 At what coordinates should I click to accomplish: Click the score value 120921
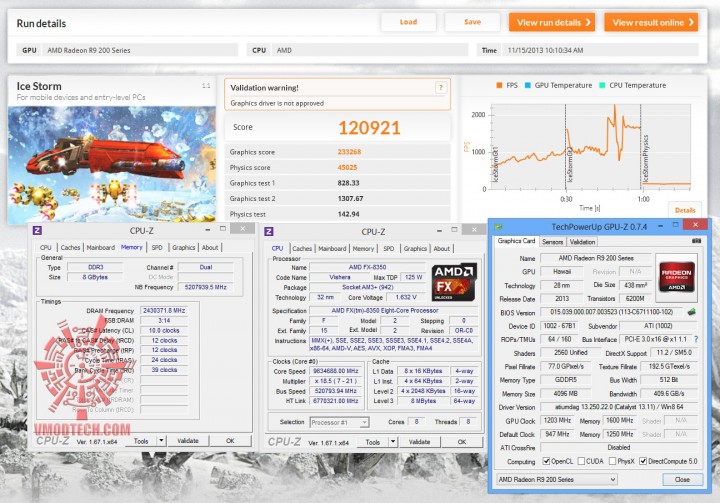click(369, 128)
